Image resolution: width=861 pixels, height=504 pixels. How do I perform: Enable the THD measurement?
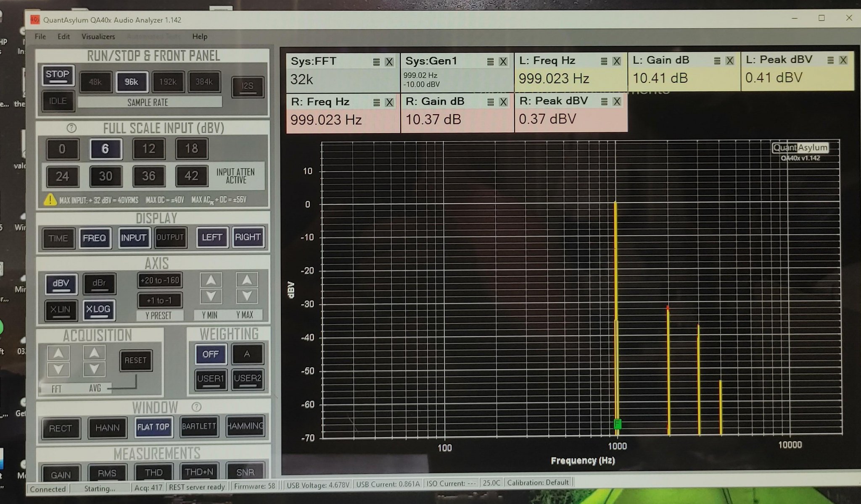click(x=154, y=473)
